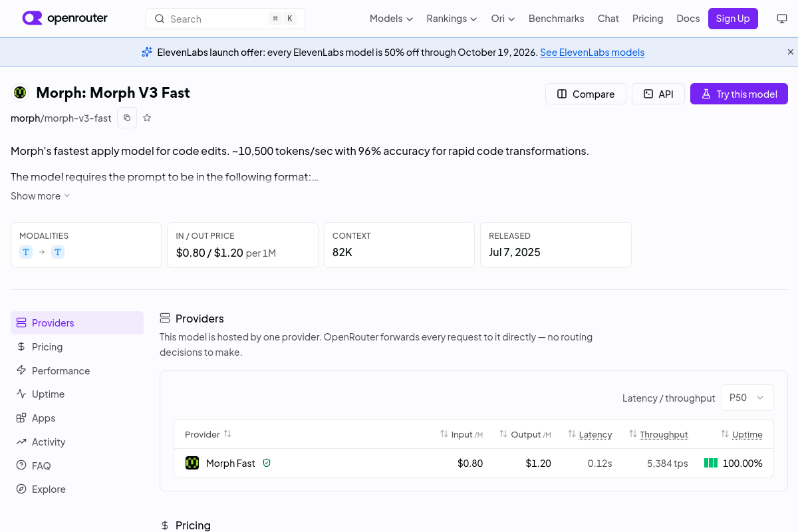Click the API button
This screenshot has width=798, height=532.
(x=658, y=94)
